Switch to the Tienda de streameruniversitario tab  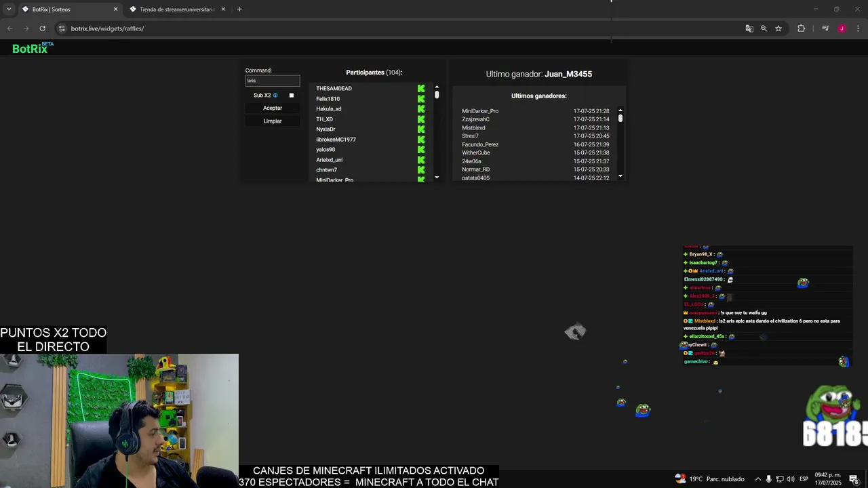(176, 9)
